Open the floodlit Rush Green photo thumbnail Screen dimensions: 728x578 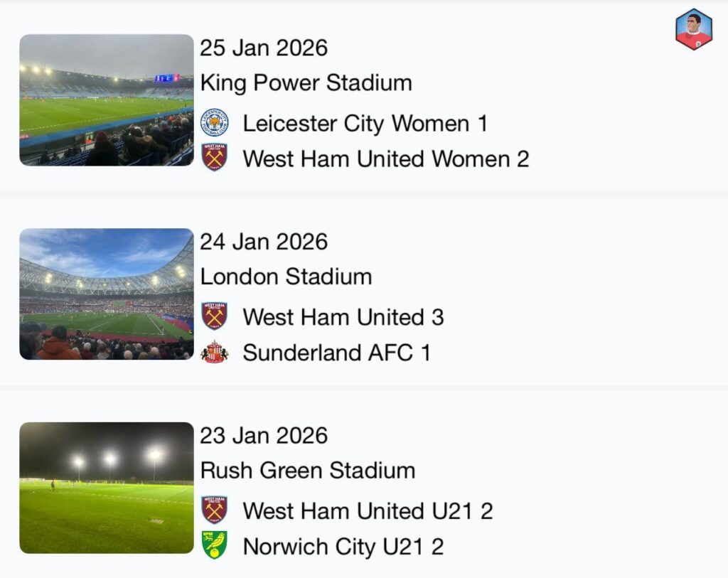click(x=106, y=488)
